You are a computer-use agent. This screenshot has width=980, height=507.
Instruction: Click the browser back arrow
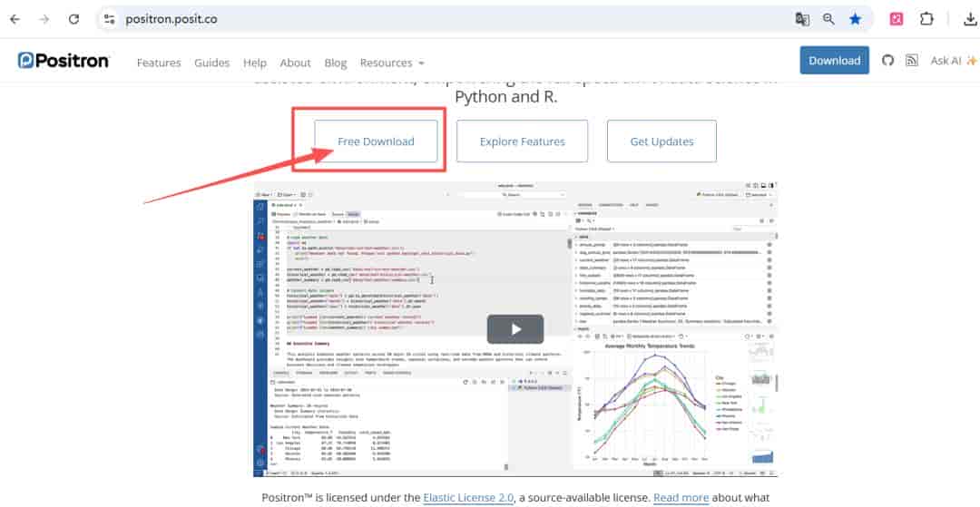click(15, 19)
